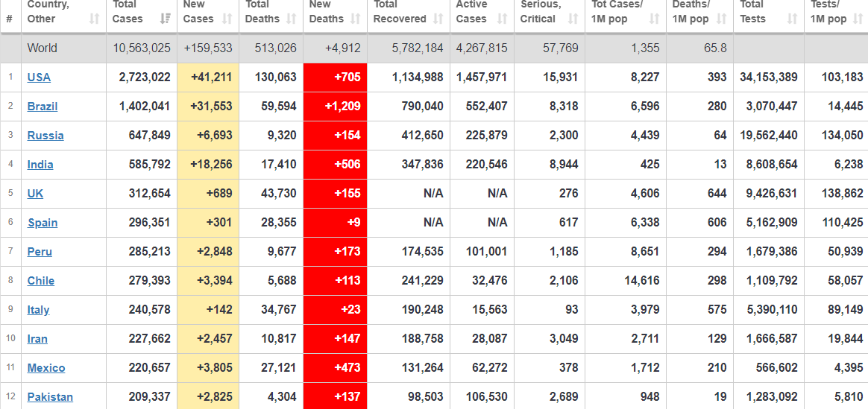Select Brazil new cases +31,553 cell
The height and width of the screenshot is (409, 868).
pyautogui.click(x=208, y=106)
